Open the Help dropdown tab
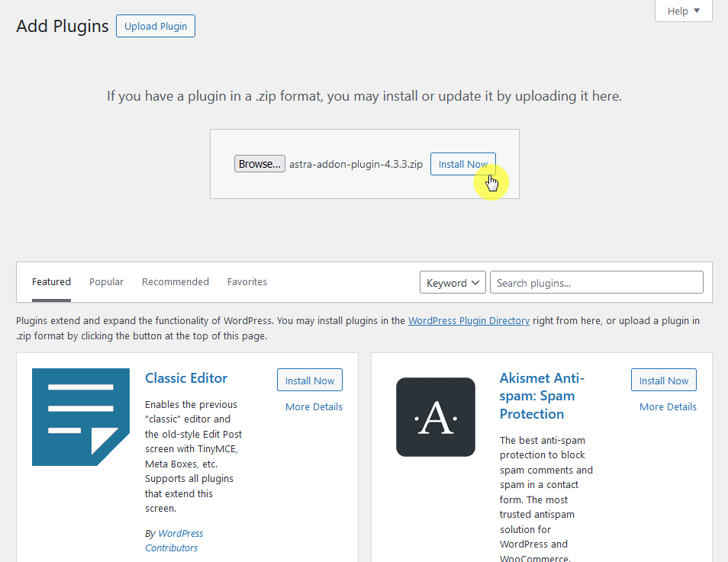Screen dimensions: 728x562 click(x=683, y=11)
